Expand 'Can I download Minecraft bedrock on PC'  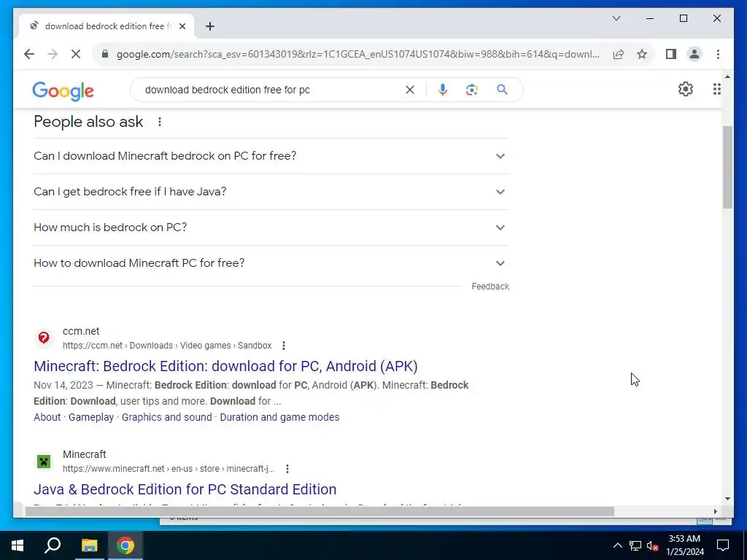271,156
